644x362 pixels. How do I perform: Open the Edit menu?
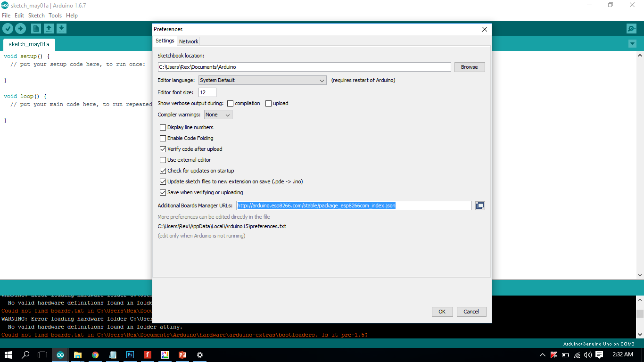(x=19, y=16)
